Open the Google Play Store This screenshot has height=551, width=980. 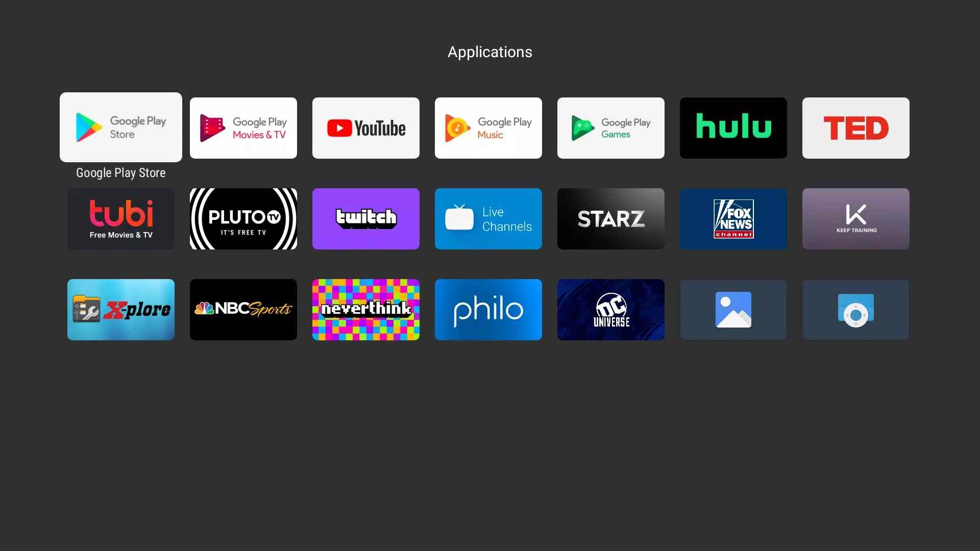pos(120,127)
